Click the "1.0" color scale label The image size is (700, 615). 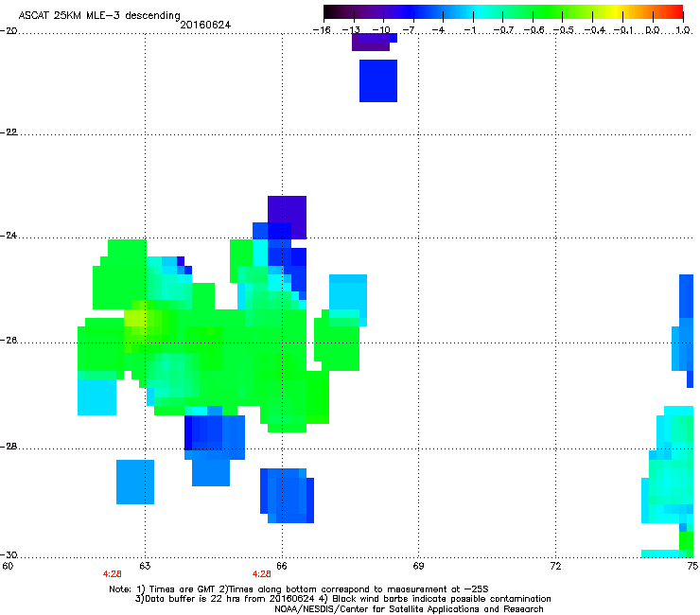[683, 30]
